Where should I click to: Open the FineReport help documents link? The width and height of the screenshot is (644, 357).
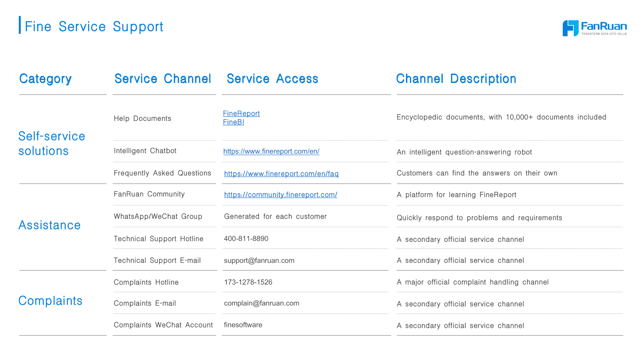241,113
